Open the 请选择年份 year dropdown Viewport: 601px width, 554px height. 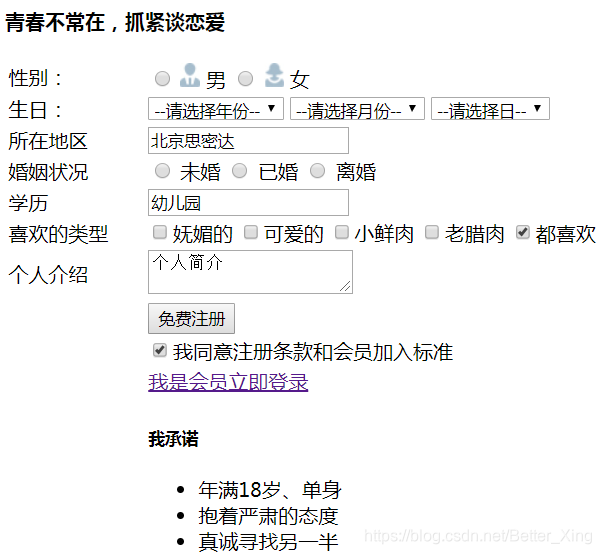coord(216,109)
